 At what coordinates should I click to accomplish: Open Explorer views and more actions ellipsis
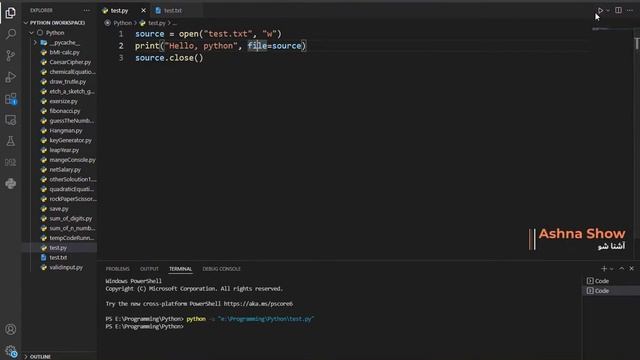click(87, 10)
